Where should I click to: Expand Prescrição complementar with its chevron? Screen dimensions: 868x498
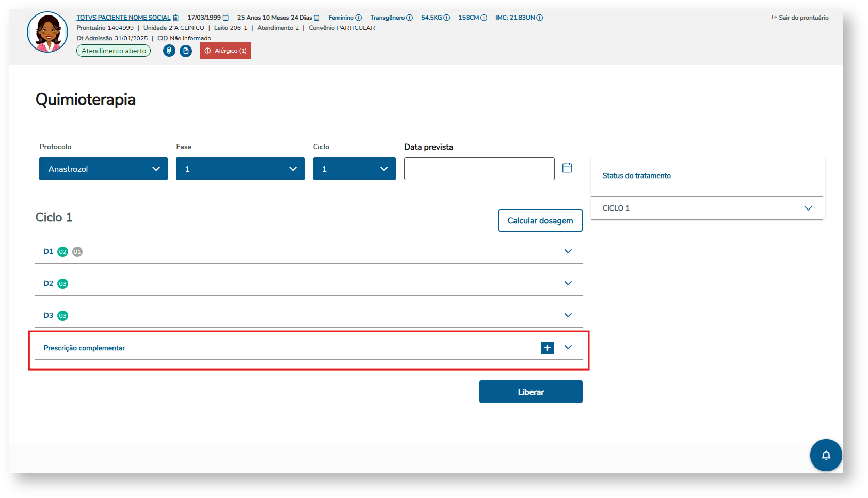568,347
